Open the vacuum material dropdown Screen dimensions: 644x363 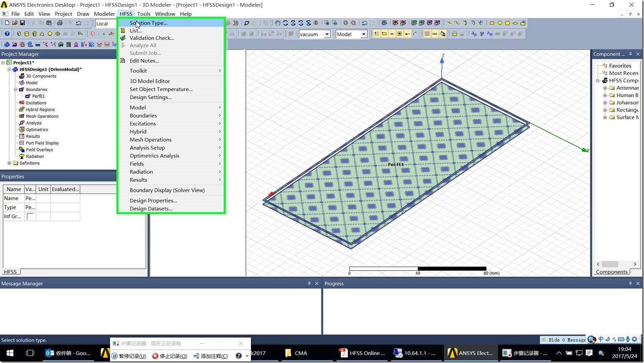327,34
